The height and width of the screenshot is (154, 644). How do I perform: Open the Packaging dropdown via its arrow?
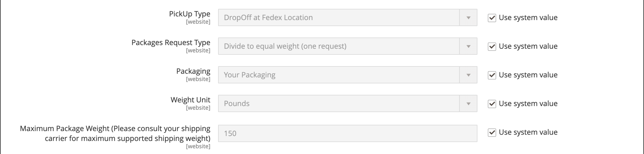pyautogui.click(x=468, y=75)
